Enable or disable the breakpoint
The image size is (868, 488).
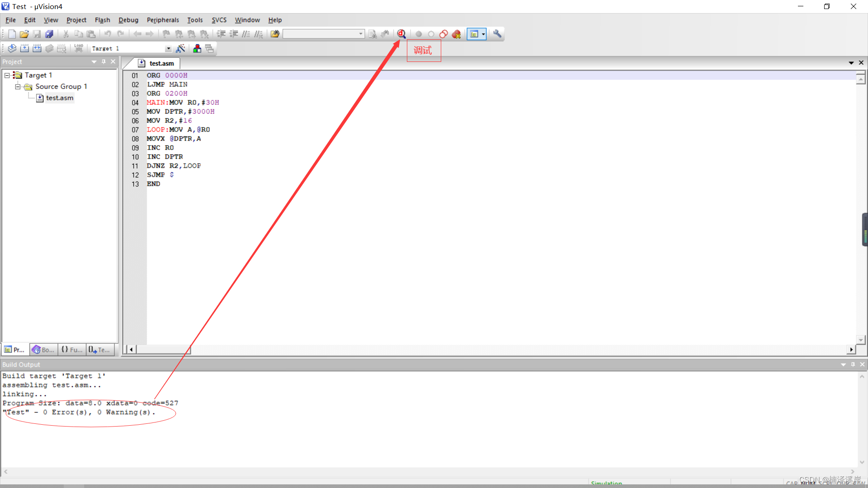click(x=431, y=34)
